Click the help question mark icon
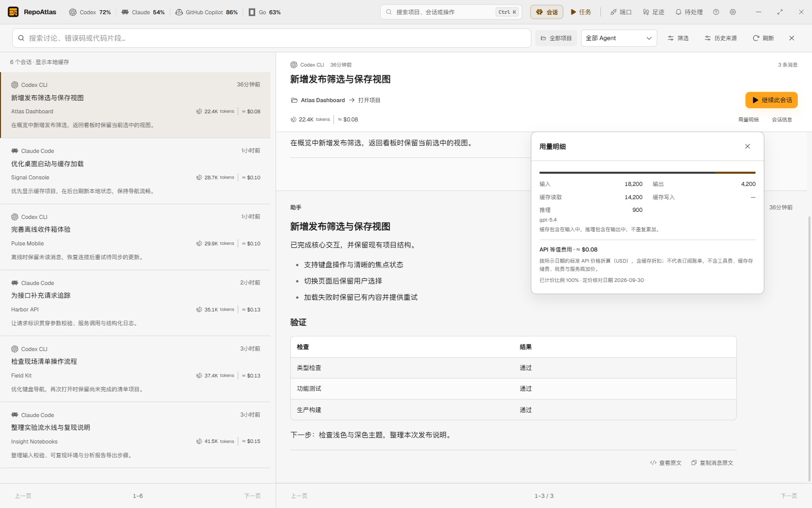This screenshot has height=508, width=812. [716, 12]
